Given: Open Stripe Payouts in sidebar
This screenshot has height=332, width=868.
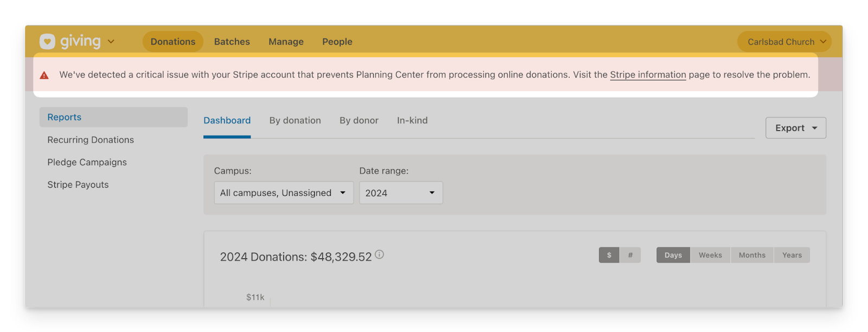Looking at the screenshot, I should 78,185.
